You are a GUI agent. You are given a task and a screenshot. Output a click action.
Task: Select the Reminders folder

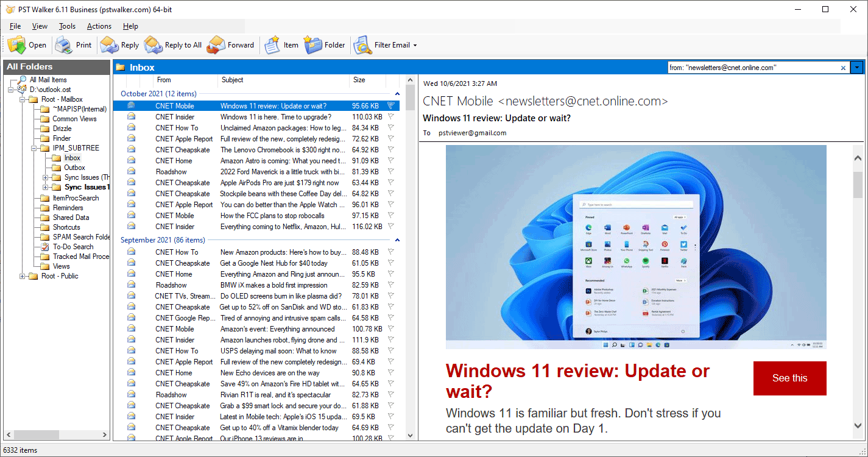(x=68, y=208)
